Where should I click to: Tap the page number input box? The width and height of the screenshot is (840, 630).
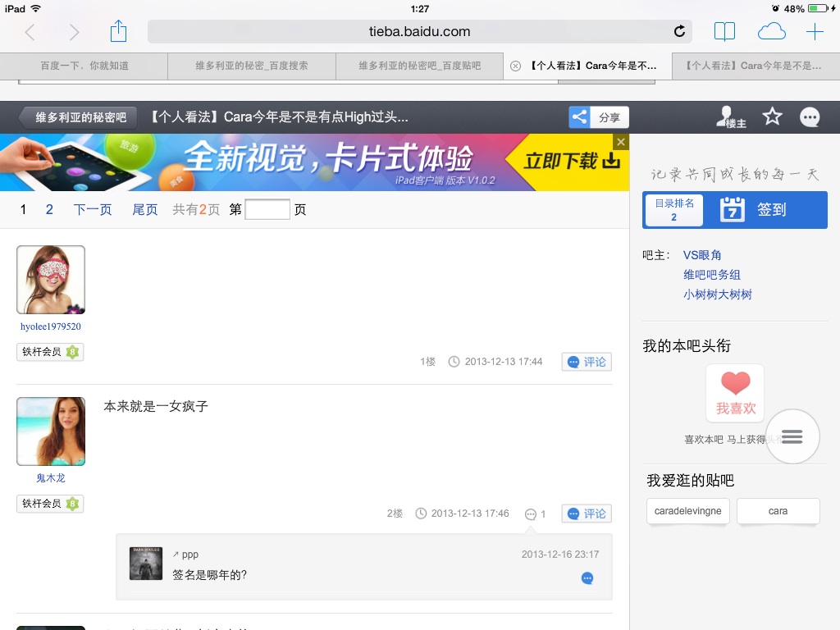(267, 209)
